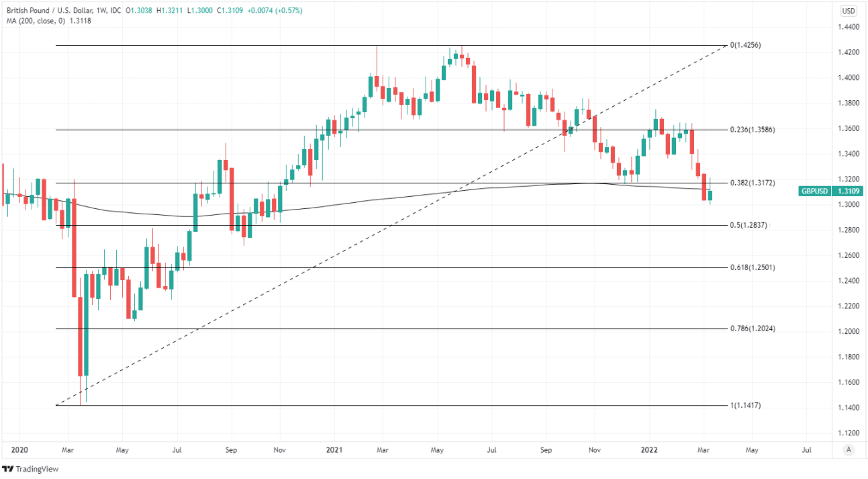The height and width of the screenshot is (479, 868).
Task: Open the USD currency selector
Action: click(x=849, y=11)
